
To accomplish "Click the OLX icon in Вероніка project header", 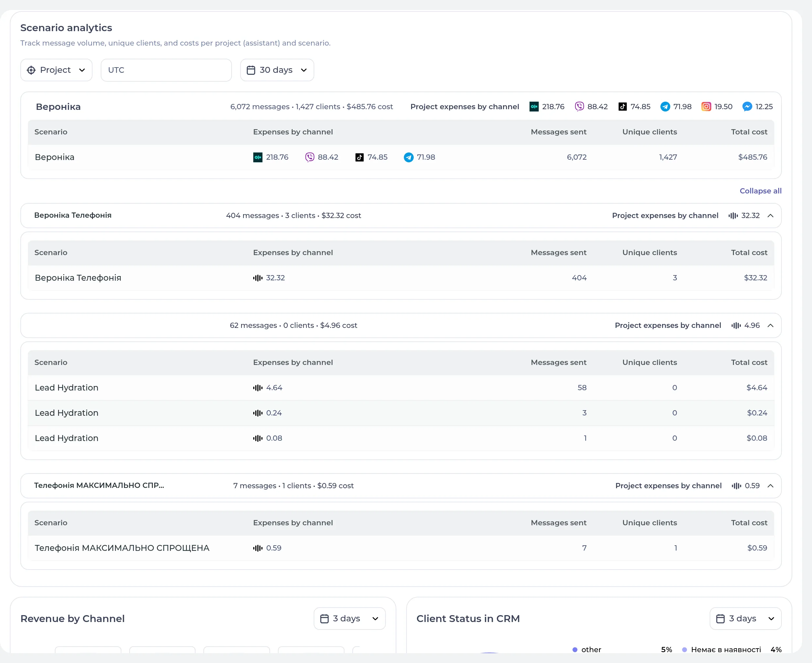I will tap(534, 107).
